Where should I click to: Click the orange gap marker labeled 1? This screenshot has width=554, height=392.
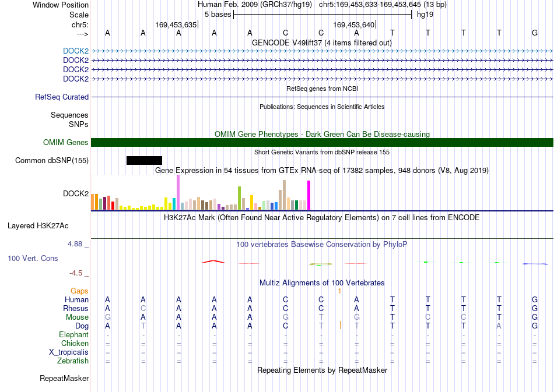(339, 291)
